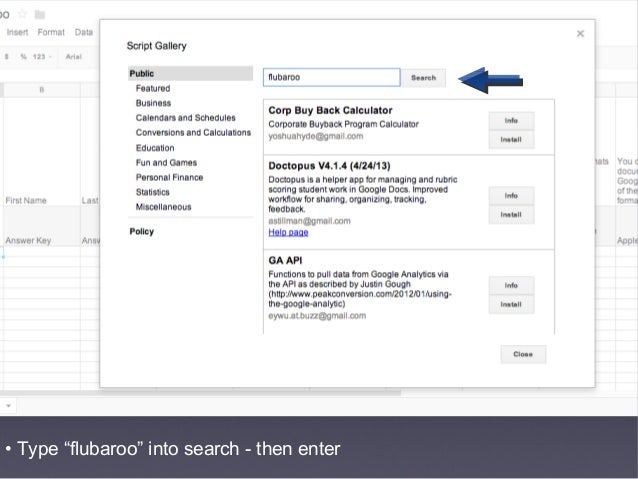This screenshot has width=638, height=479.
Task: View Info for Doctopus V4.1.4
Action: (x=511, y=196)
